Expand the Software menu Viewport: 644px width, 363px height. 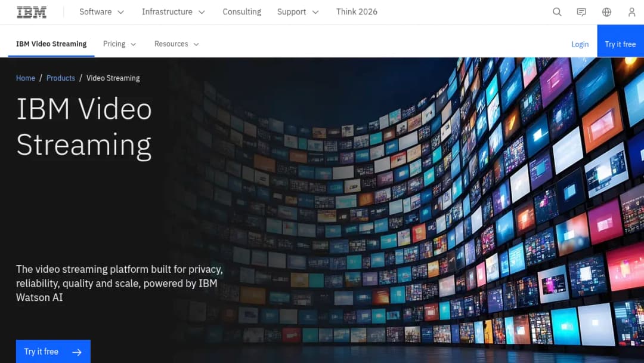click(101, 12)
